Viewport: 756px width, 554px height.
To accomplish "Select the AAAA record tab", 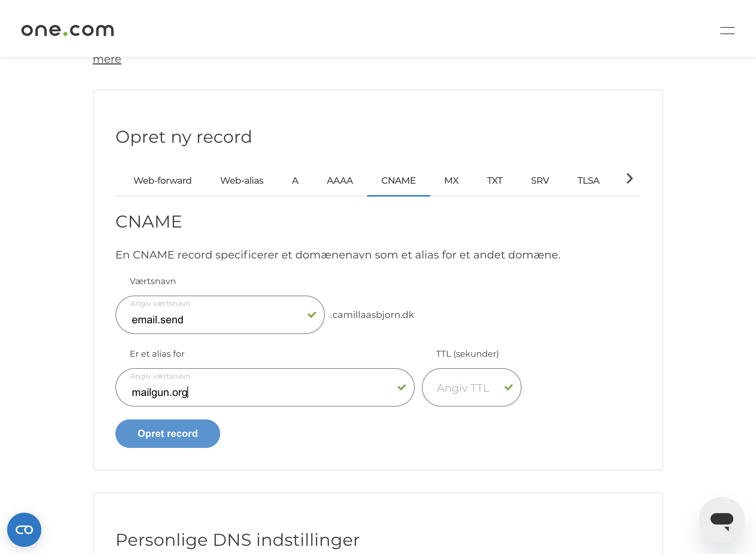I will 340,181.
